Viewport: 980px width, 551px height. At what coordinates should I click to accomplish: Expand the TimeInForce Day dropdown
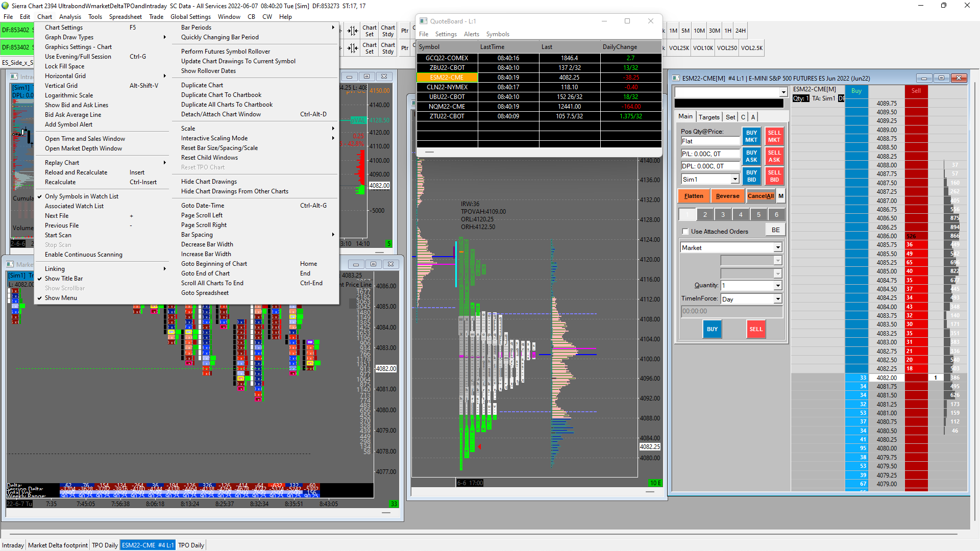(x=778, y=299)
